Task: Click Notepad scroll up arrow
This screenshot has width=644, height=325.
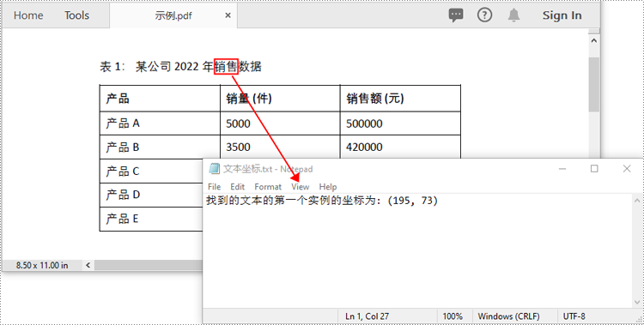Action: point(638,201)
